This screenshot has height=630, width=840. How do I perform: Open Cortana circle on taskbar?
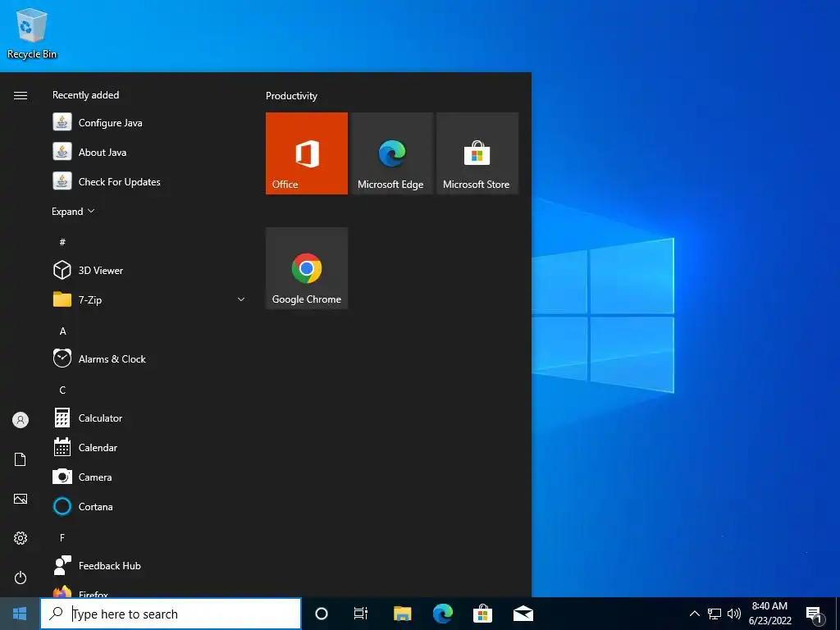click(x=322, y=614)
